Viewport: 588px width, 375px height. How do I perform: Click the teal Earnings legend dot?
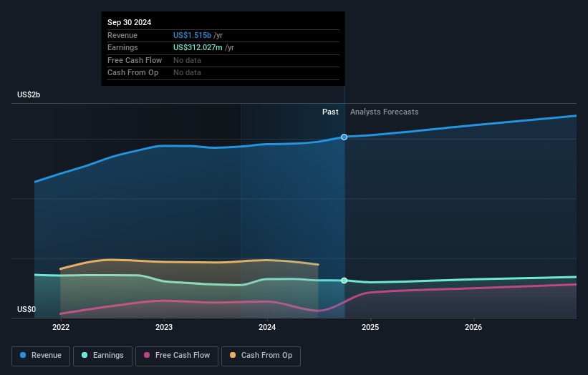85,355
